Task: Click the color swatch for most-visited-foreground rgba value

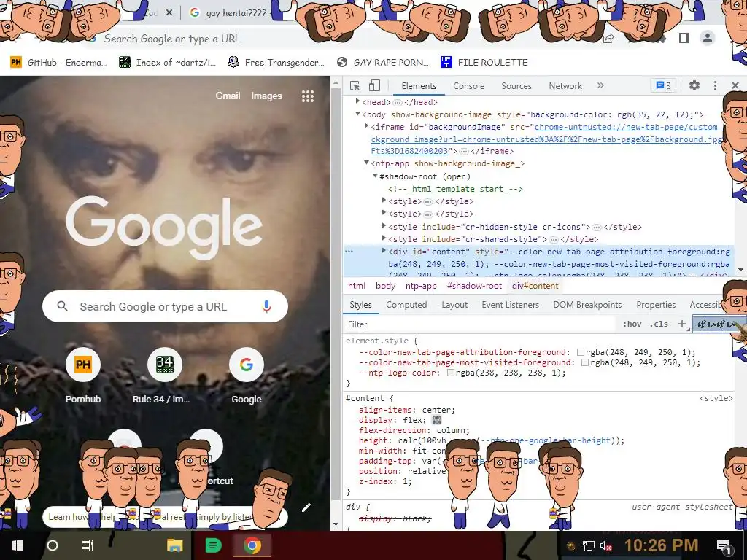Action: (585, 363)
